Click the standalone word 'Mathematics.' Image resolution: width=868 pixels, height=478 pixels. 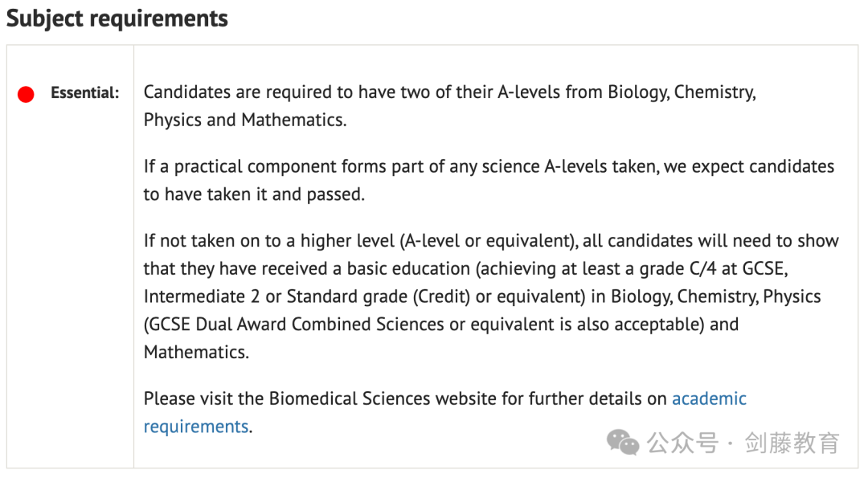coord(197,352)
